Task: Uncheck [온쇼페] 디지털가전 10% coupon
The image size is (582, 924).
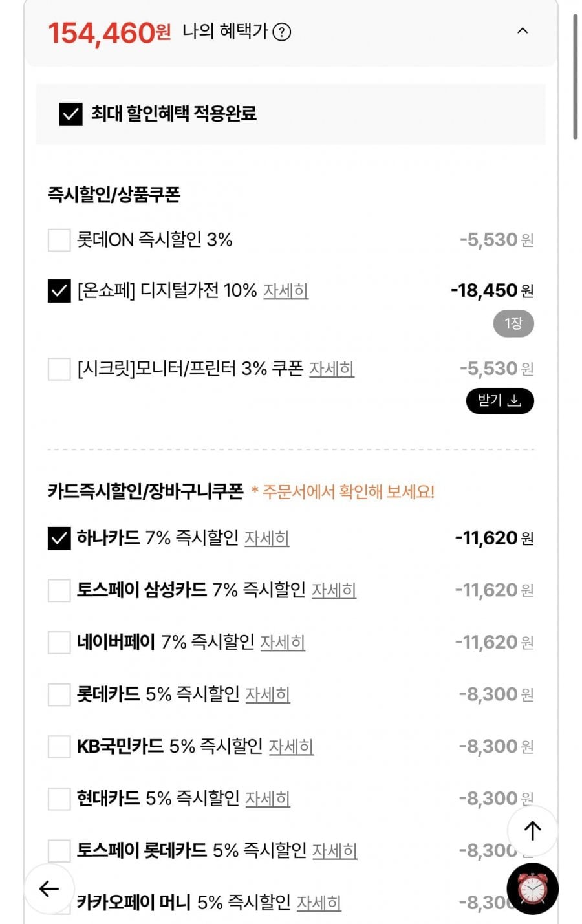Action: coord(59,291)
